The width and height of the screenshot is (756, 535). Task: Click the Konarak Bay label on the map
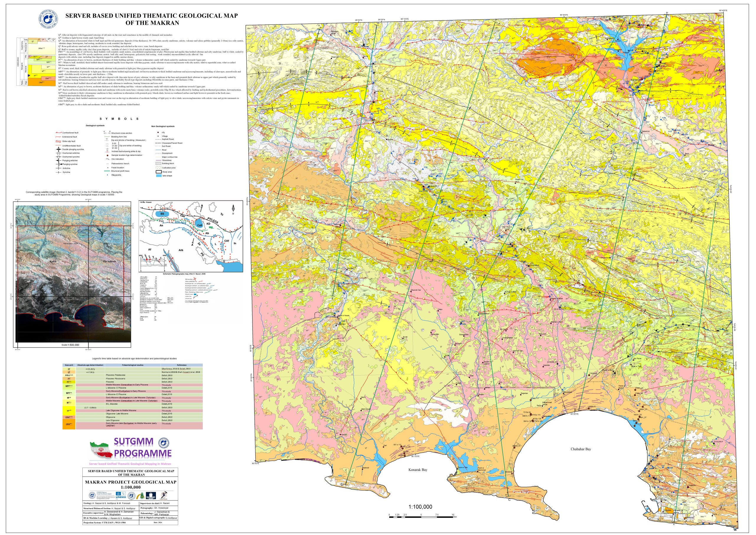tap(418, 470)
